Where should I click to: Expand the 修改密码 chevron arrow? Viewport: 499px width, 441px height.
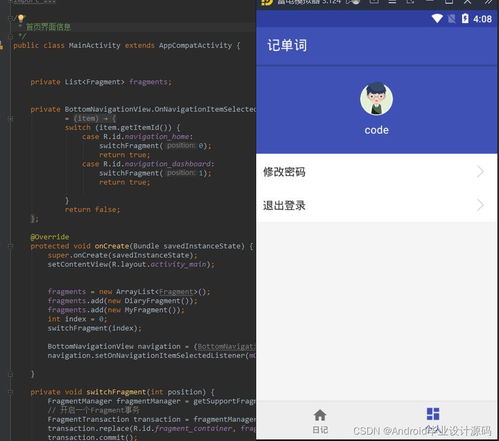pyautogui.click(x=480, y=172)
